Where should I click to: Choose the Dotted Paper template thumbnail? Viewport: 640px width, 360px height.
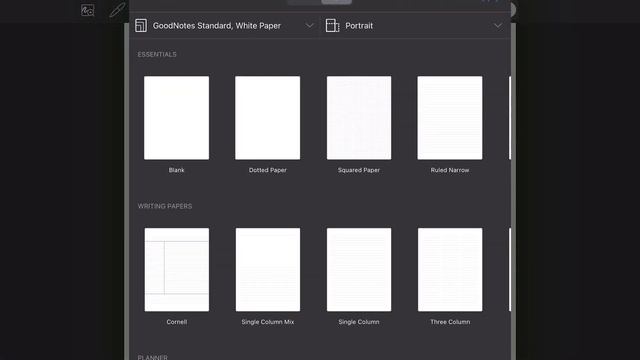coord(267,118)
